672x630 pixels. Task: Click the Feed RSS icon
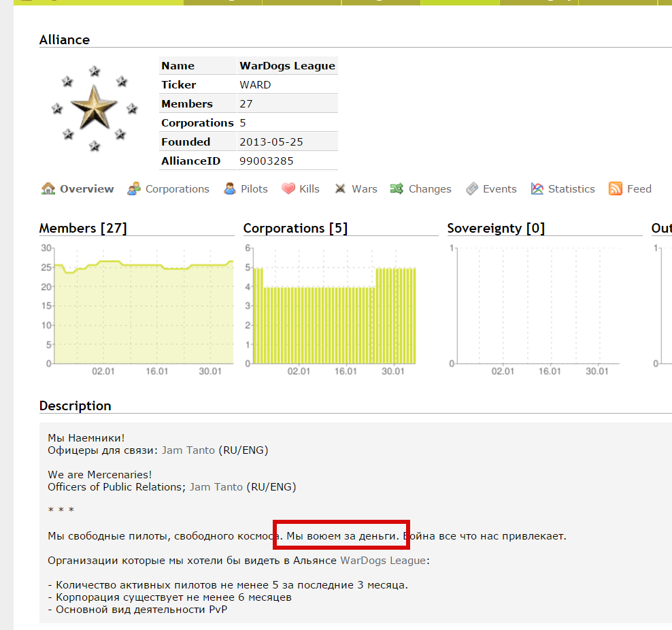coord(616,188)
